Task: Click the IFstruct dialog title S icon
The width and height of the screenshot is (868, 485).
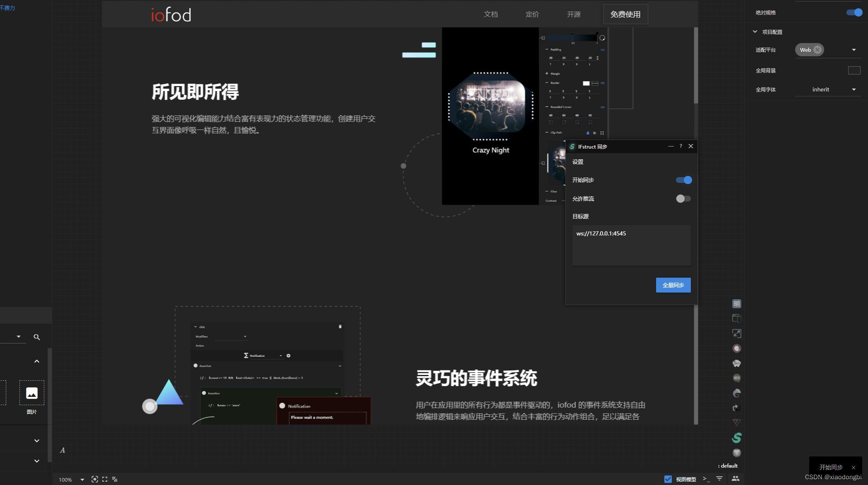Action: [x=572, y=146]
